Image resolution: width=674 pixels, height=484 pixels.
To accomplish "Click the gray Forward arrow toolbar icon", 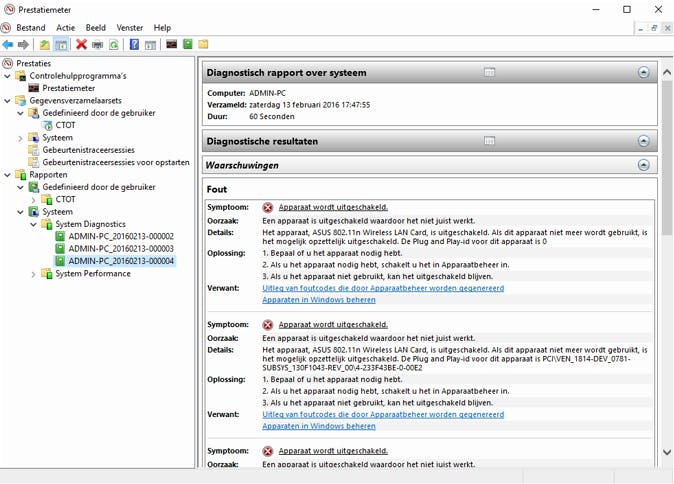I will tap(23, 44).
